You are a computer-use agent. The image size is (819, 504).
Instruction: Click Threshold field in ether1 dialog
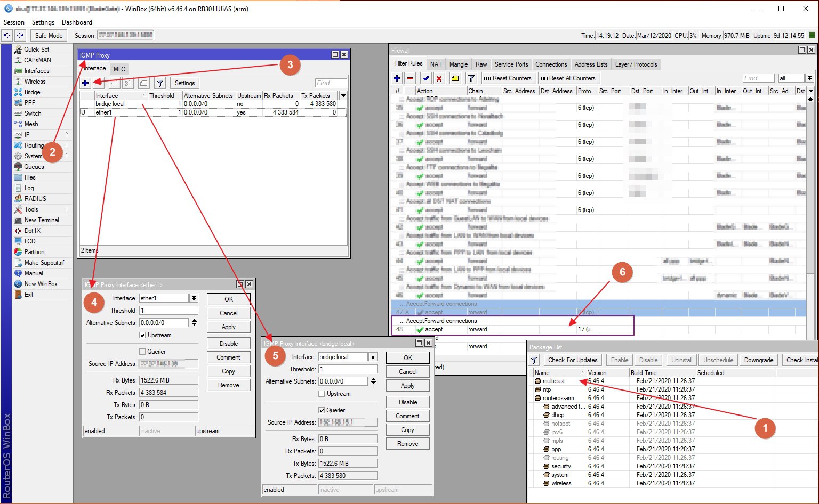pos(168,311)
